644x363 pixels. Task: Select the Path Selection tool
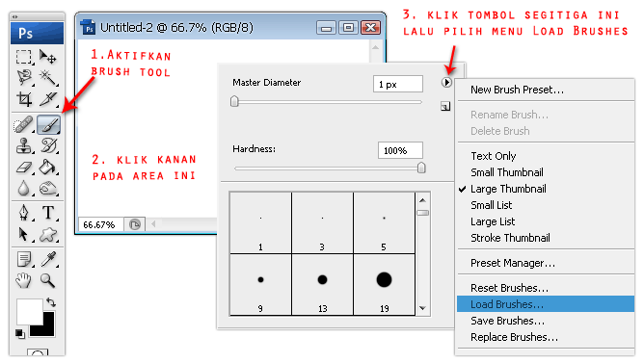click(24, 234)
